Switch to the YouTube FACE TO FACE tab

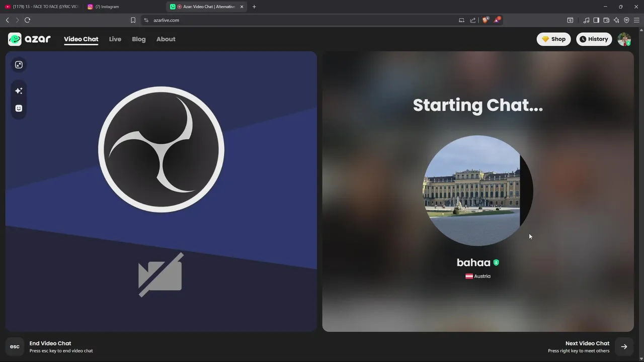pos(42,7)
